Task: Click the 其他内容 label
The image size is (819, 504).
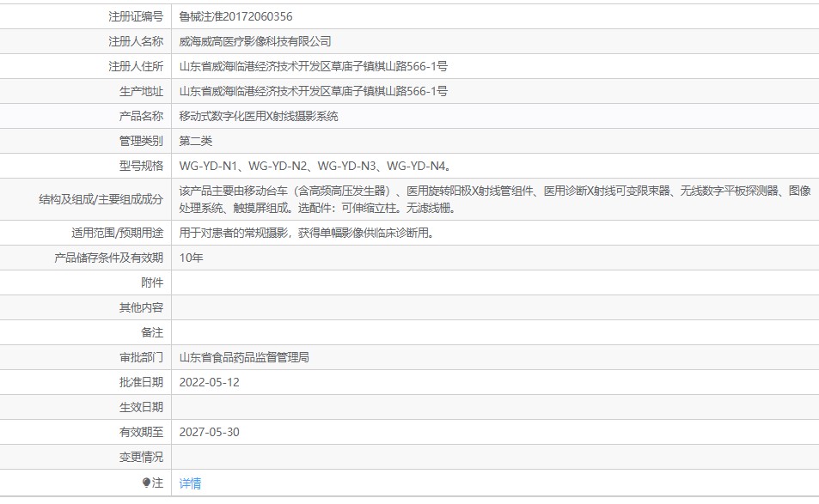Action: (141, 307)
